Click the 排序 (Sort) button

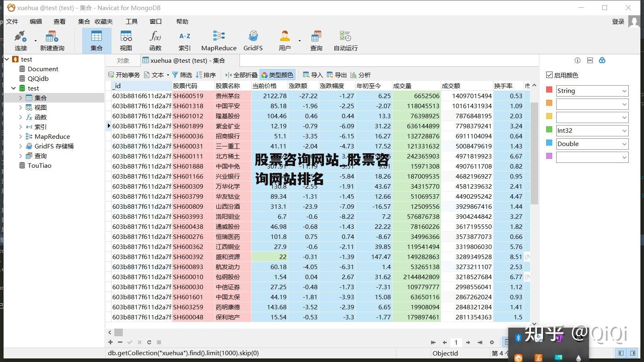click(206, 75)
